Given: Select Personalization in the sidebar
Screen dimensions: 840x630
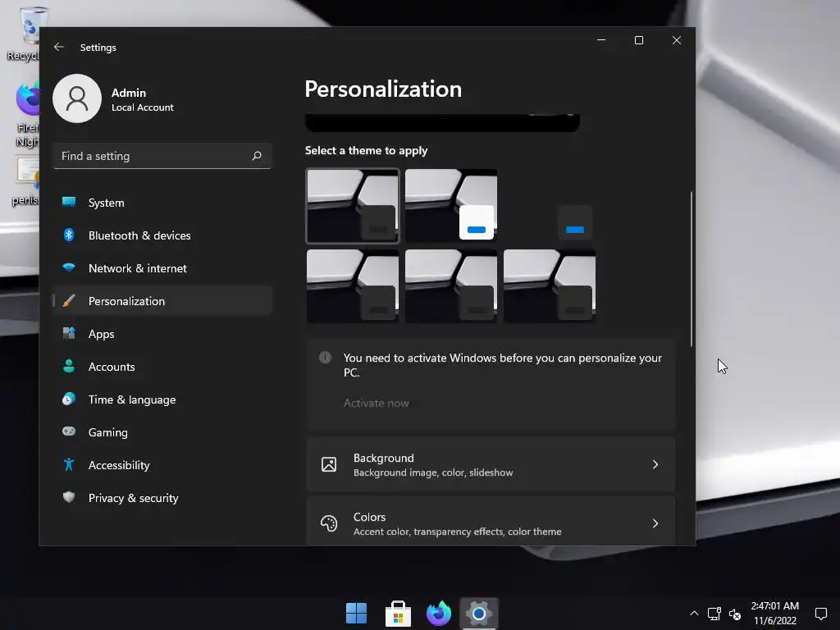Looking at the screenshot, I should click(x=162, y=300).
